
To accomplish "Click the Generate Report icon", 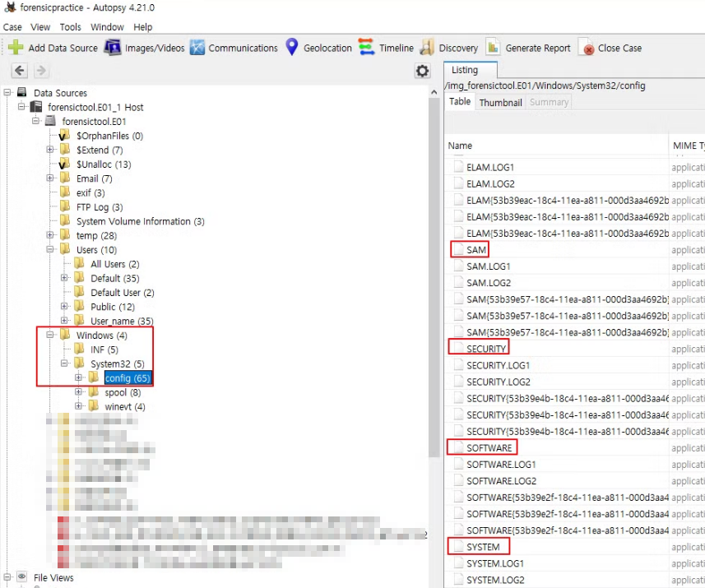I will coord(493,47).
